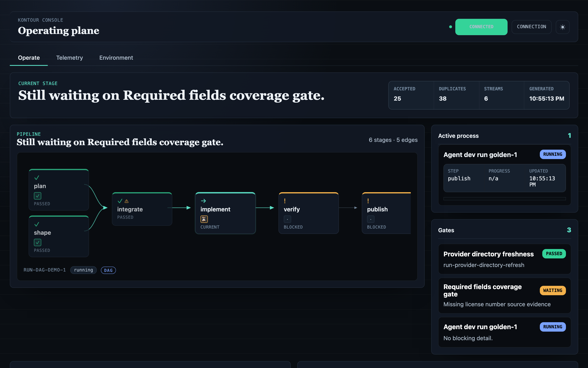588x368 pixels.
Task: Click the Agent dev run golden-1 gate card
Action: 504,332
